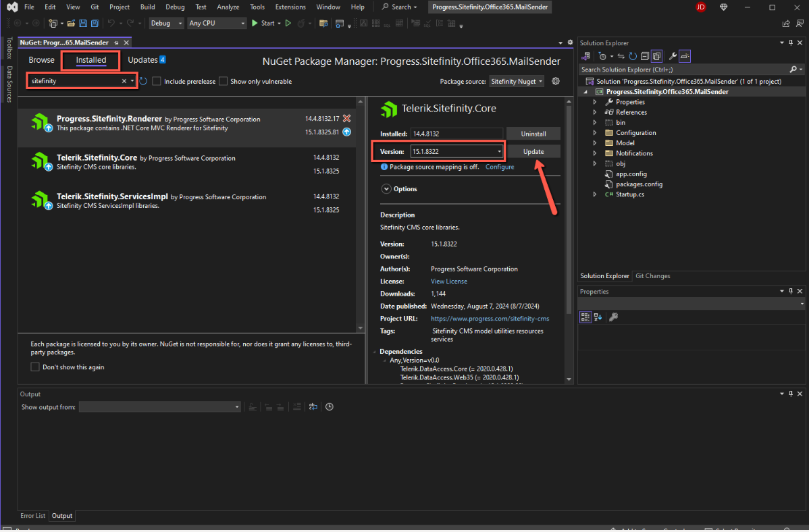809x532 pixels.
Task: Expand the Notifications folder node
Action: pyautogui.click(x=595, y=153)
